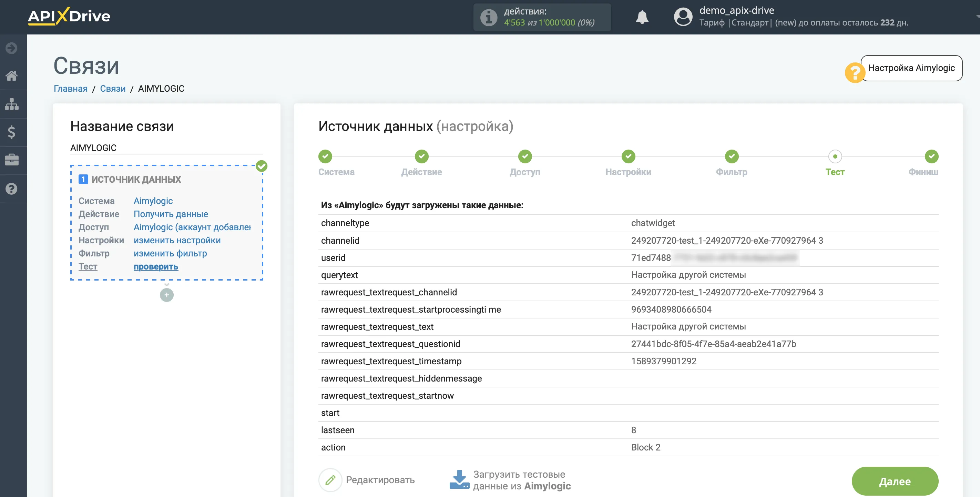Select the querytext value Настройка другой системы
The image size is (980, 497).
coord(688,275)
